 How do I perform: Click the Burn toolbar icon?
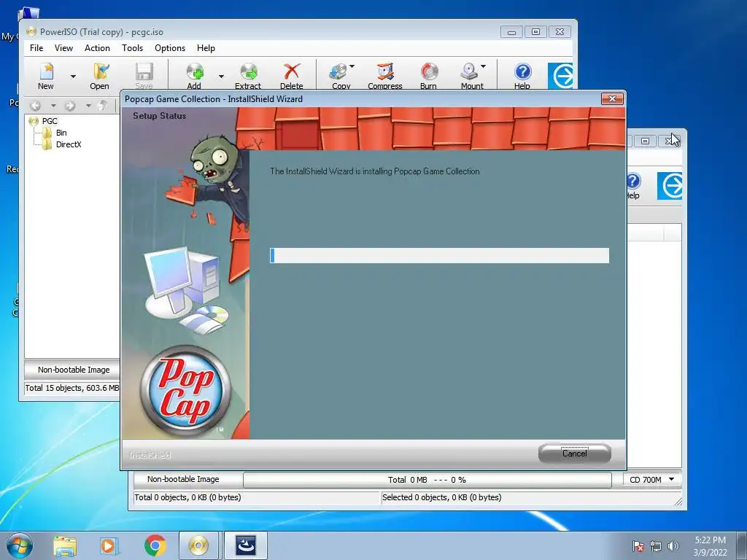point(429,76)
